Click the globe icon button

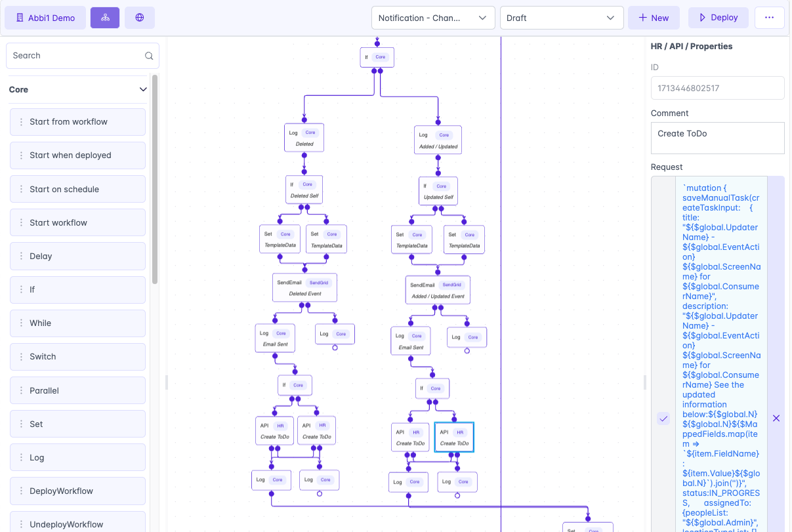[x=140, y=18]
